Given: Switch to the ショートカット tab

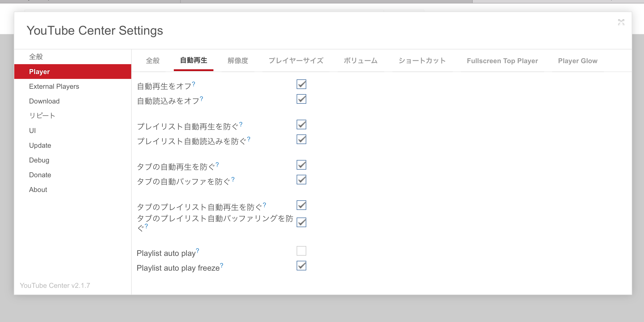Looking at the screenshot, I should (x=422, y=61).
